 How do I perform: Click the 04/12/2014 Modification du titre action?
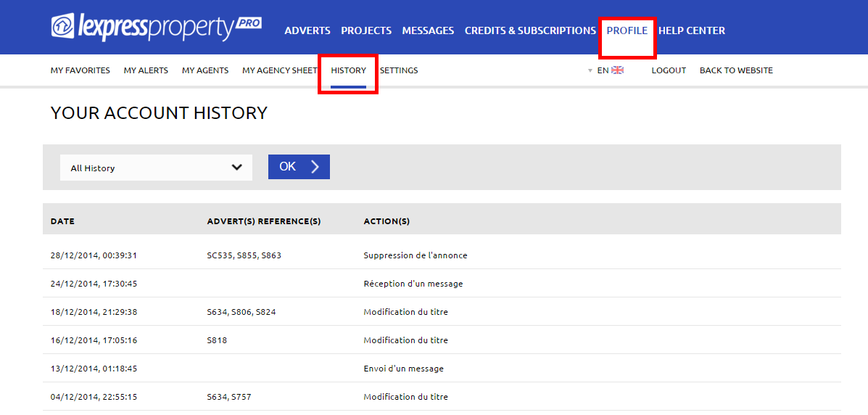pos(406,397)
